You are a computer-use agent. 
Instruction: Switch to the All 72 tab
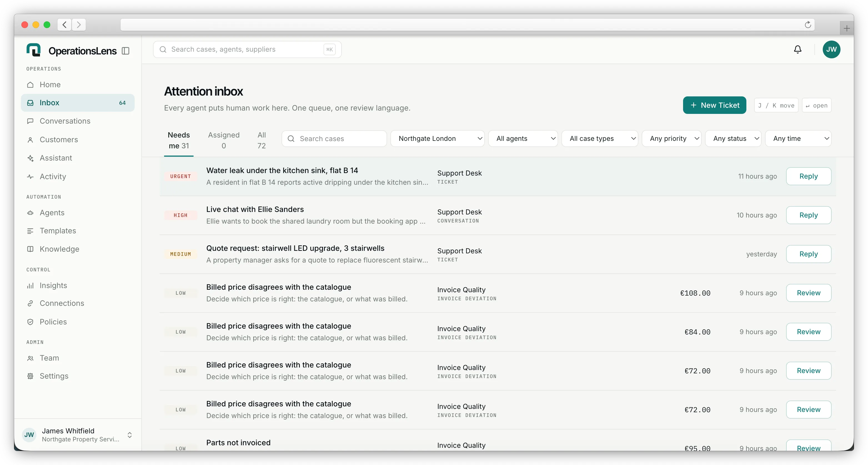pos(262,141)
